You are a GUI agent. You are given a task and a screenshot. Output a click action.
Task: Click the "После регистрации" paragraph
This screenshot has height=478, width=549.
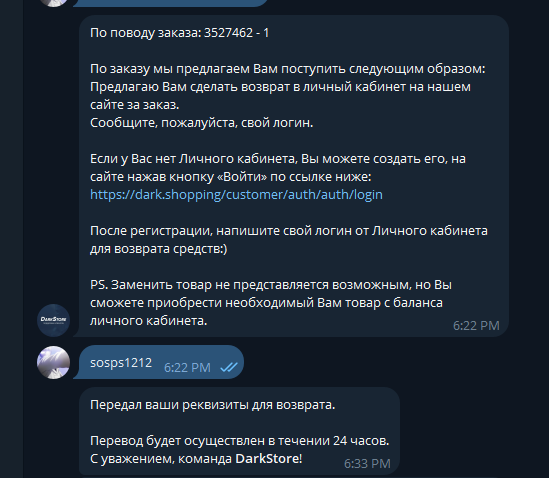pos(289,240)
